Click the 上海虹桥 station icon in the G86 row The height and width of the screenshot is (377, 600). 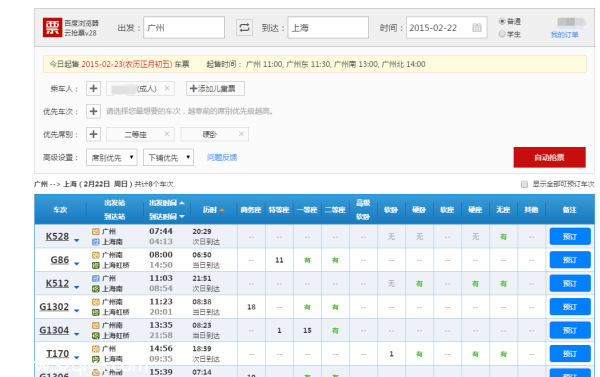96,265
